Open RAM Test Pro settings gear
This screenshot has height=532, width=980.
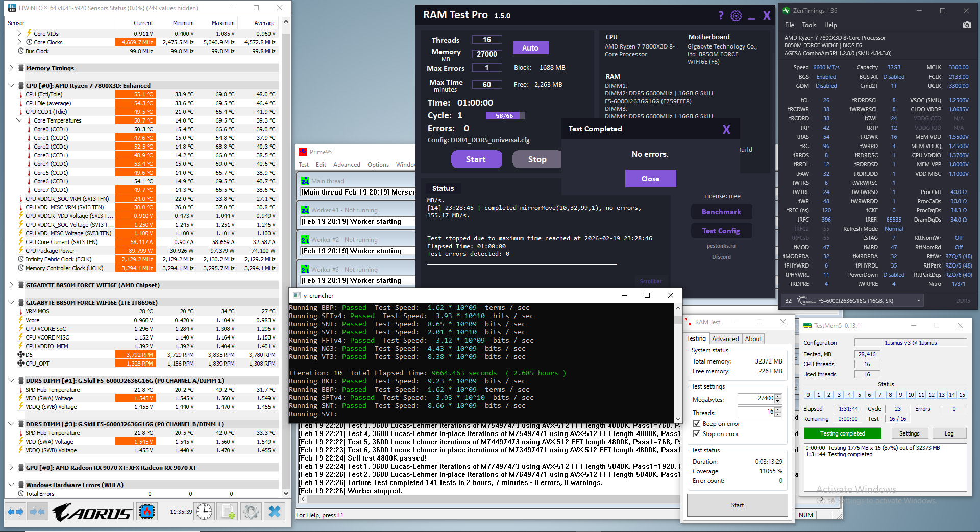736,16
